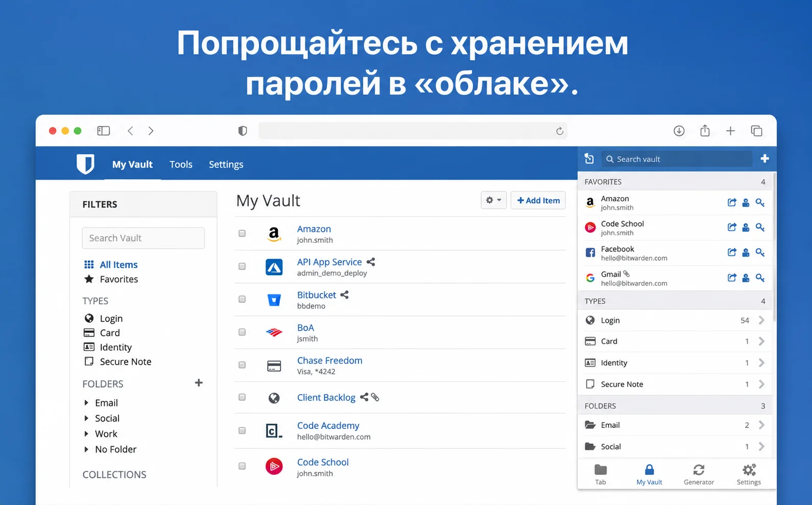Viewport: 812px width, 505px height.
Task: Show Safari tab overview icon
Action: 756,131
